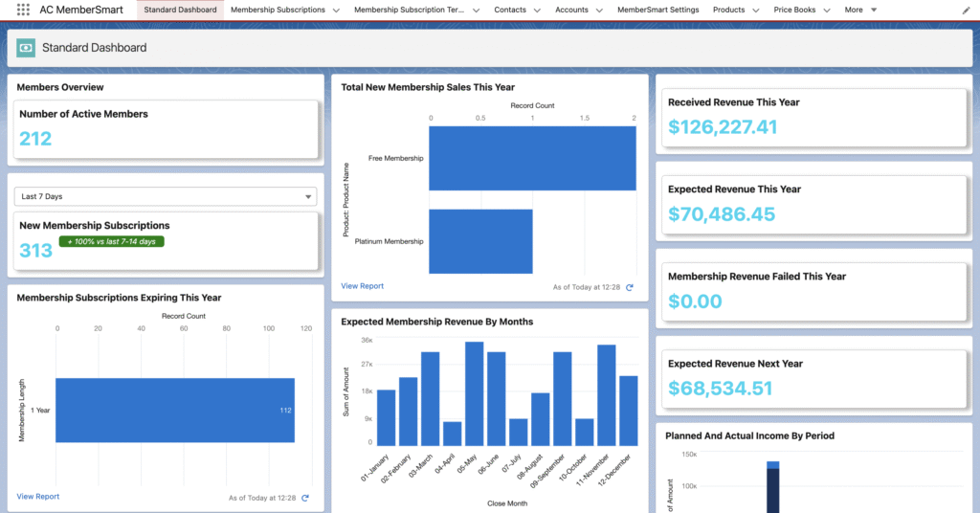The height and width of the screenshot is (513, 980).
Task: Refresh the Total New Membership Sales chart
Action: (x=630, y=287)
